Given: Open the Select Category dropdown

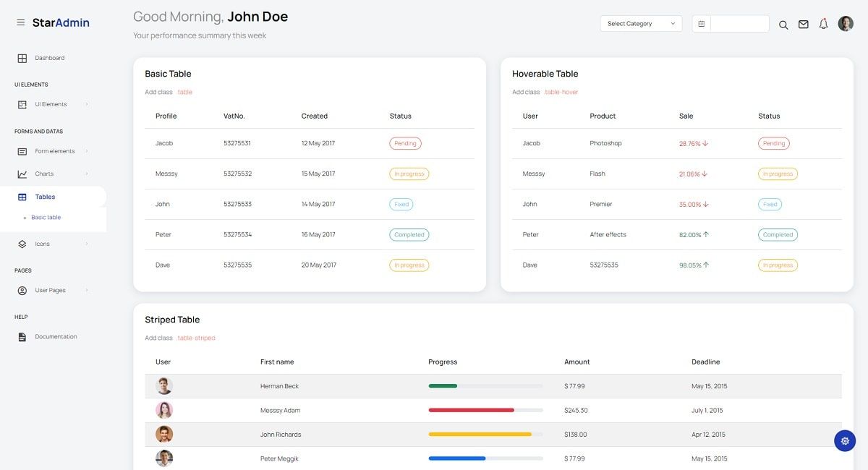Looking at the screenshot, I should 641,24.
